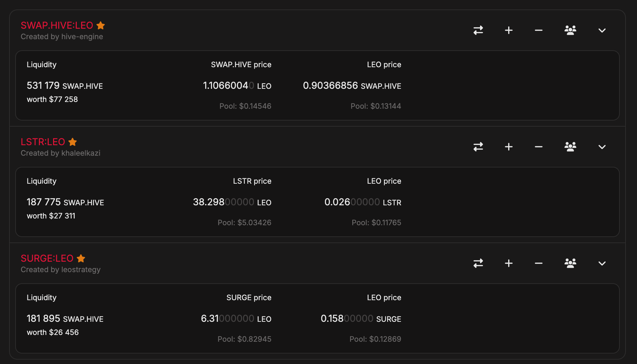
Task: Add liquidity to LSTR:LEO pool
Action: coord(509,147)
